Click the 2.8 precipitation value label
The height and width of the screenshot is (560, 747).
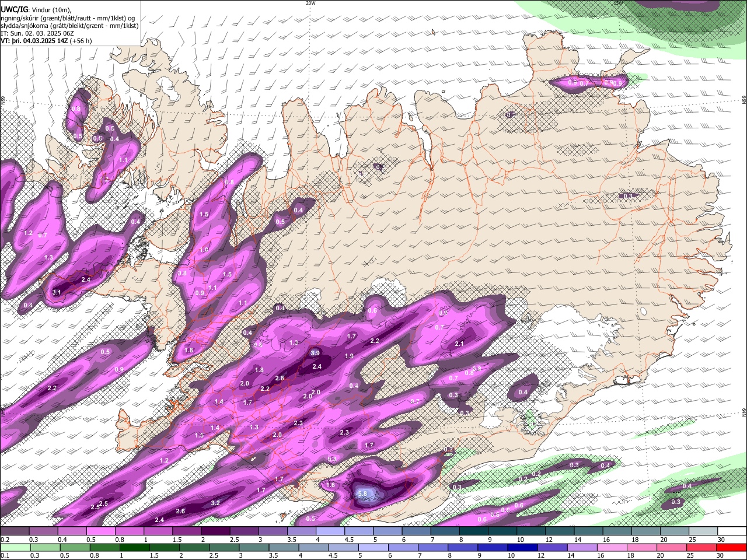(x=280, y=379)
